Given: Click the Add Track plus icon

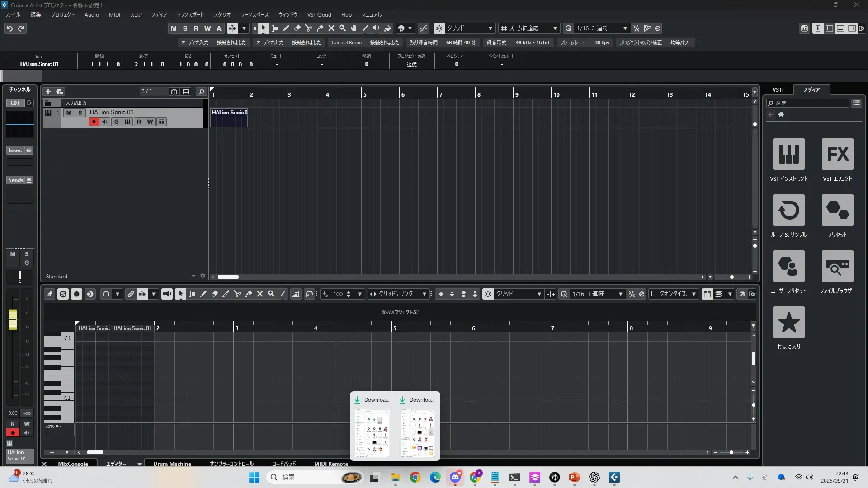Looking at the screenshot, I should (x=48, y=92).
